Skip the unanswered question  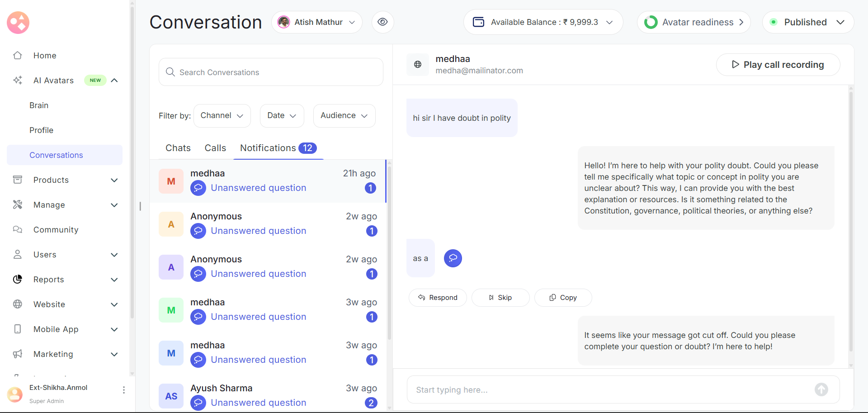500,298
